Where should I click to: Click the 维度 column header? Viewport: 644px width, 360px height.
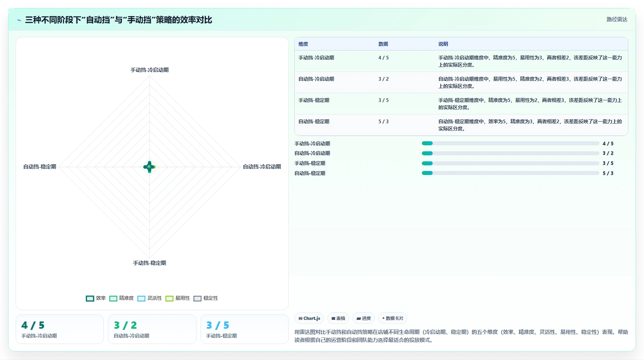pos(303,44)
